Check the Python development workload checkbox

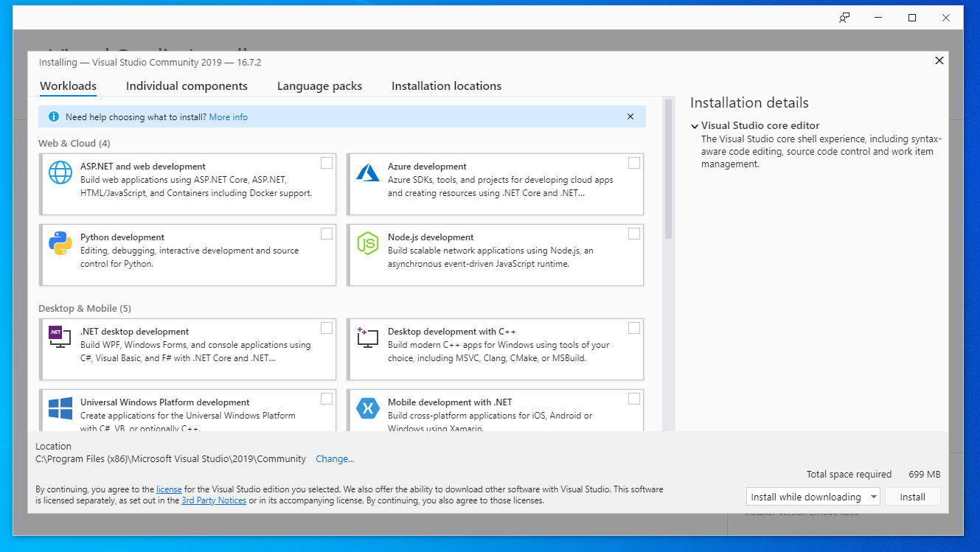click(x=327, y=233)
